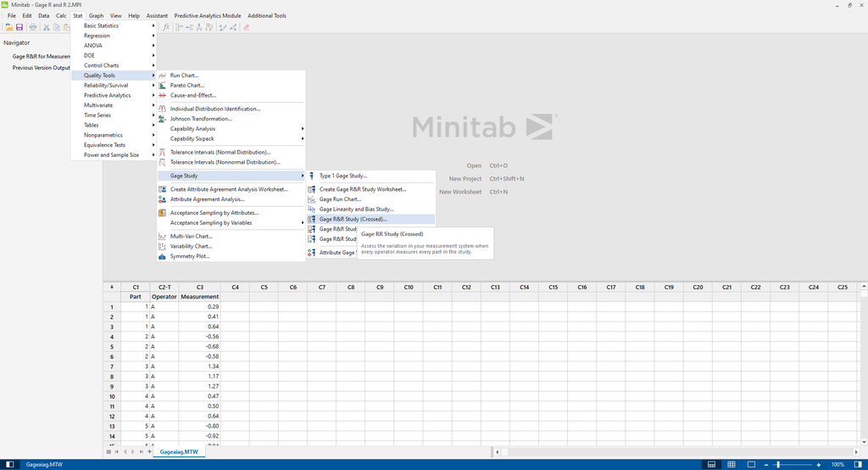Click the Pareto Chart menu icon
This screenshot has height=470, width=868.
162,86
